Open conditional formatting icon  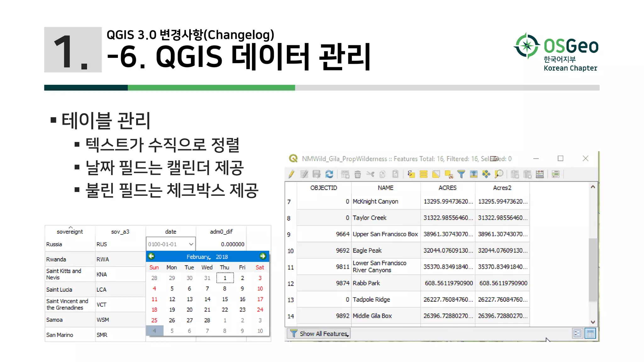pyautogui.click(x=556, y=174)
